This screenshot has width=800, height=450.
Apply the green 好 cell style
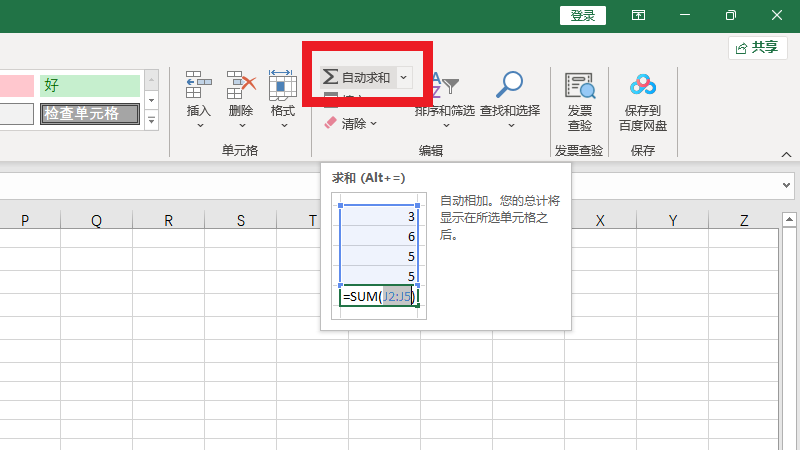[x=90, y=86]
